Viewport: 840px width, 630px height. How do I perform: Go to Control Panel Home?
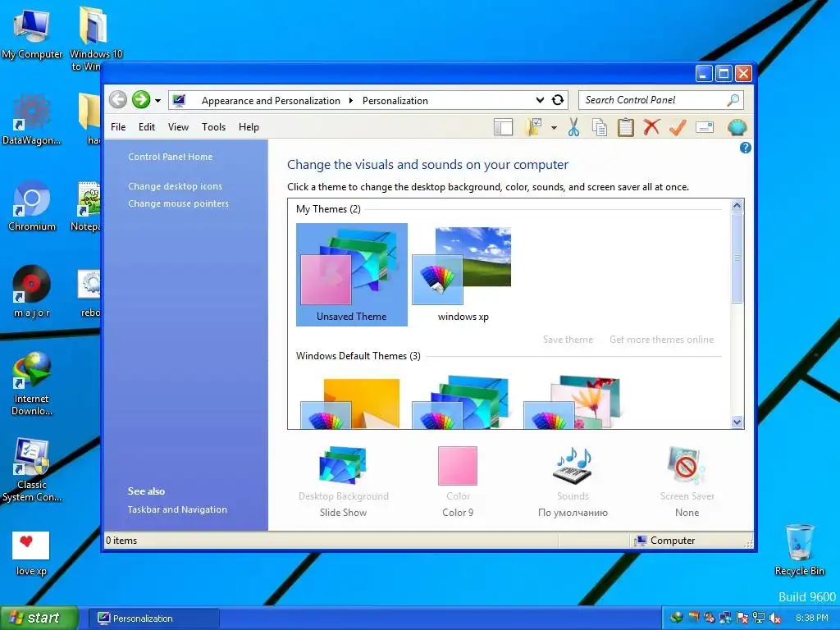pyautogui.click(x=170, y=157)
